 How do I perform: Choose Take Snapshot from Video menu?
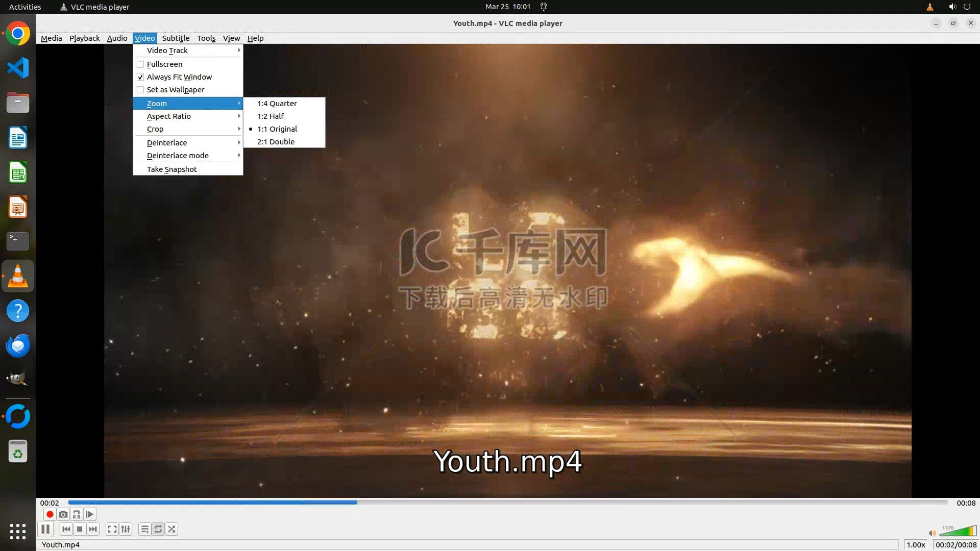coord(172,169)
